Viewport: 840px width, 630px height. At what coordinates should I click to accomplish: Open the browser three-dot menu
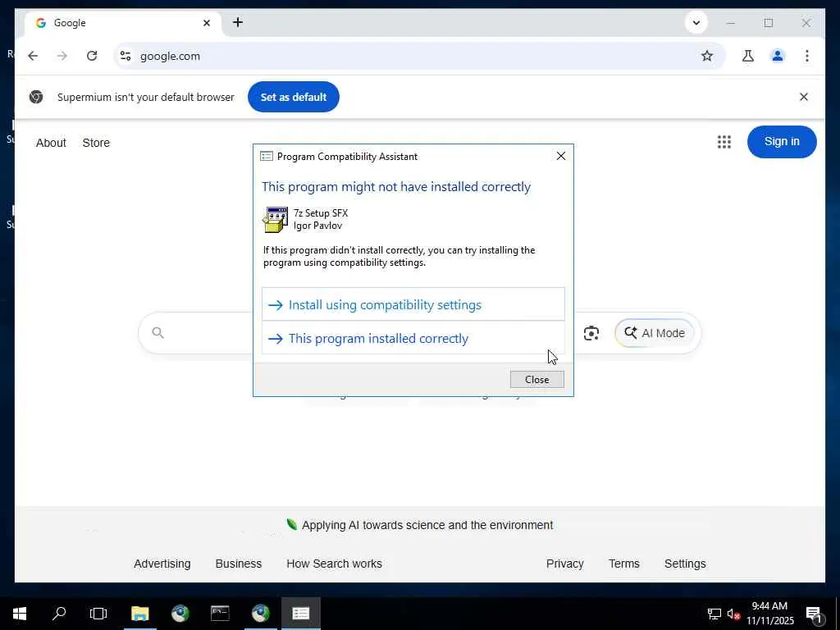point(807,56)
